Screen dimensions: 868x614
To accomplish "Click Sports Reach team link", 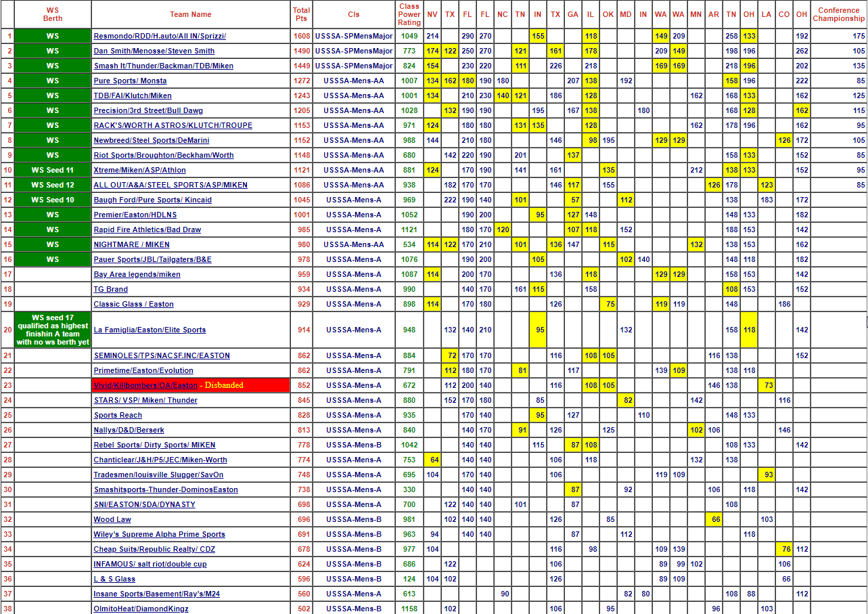I will tap(118, 415).
